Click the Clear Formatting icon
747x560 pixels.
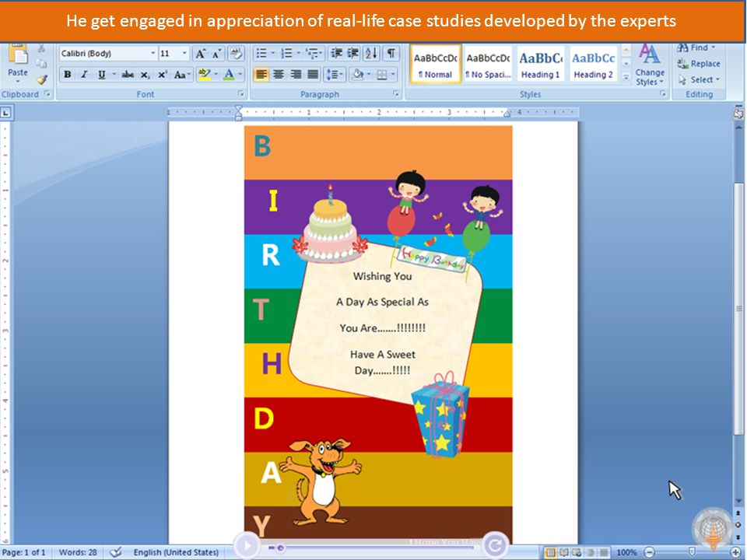[236, 54]
